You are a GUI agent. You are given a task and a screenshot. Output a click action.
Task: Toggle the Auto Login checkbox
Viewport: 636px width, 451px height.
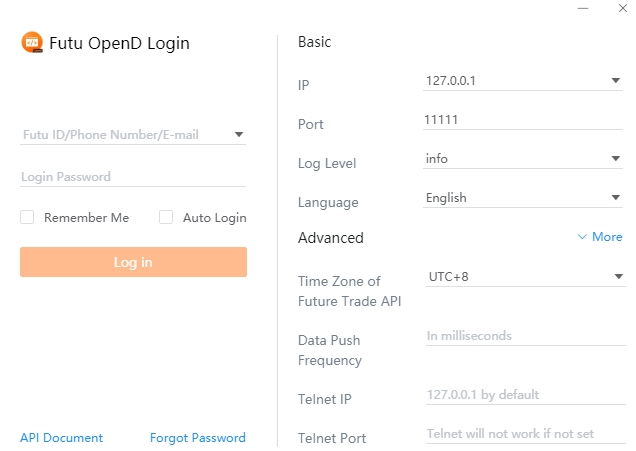click(x=166, y=217)
